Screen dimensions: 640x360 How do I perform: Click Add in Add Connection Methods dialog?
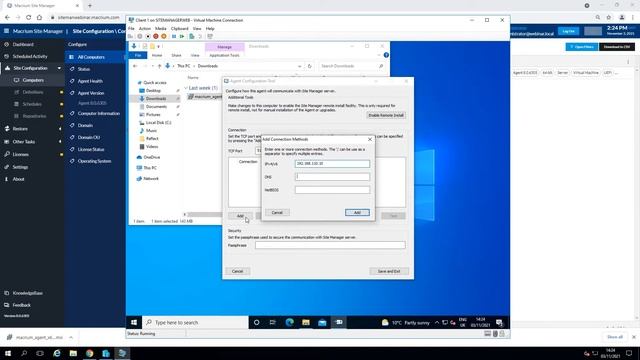click(357, 212)
